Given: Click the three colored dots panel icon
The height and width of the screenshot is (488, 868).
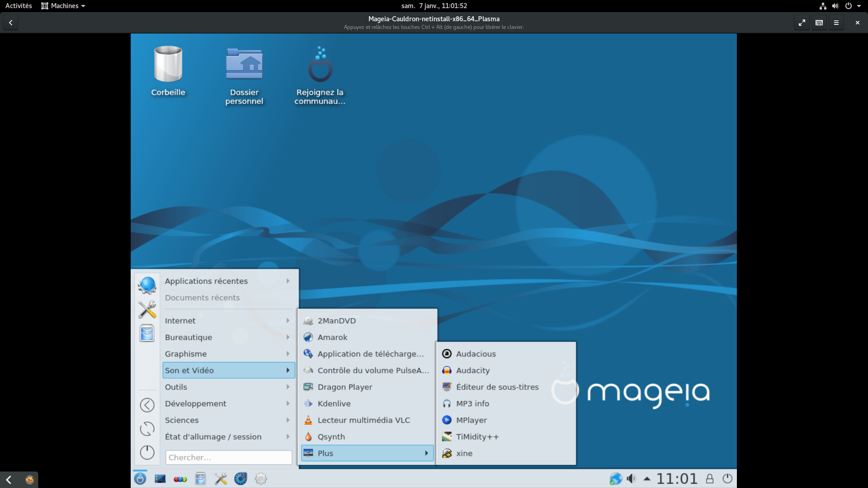Looking at the screenshot, I should click(x=180, y=479).
